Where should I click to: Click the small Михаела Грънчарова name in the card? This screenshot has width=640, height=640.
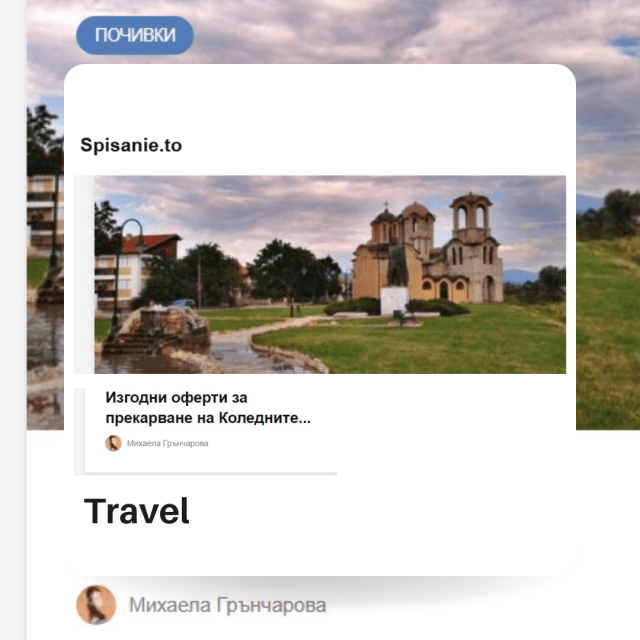tap(168, 443)
